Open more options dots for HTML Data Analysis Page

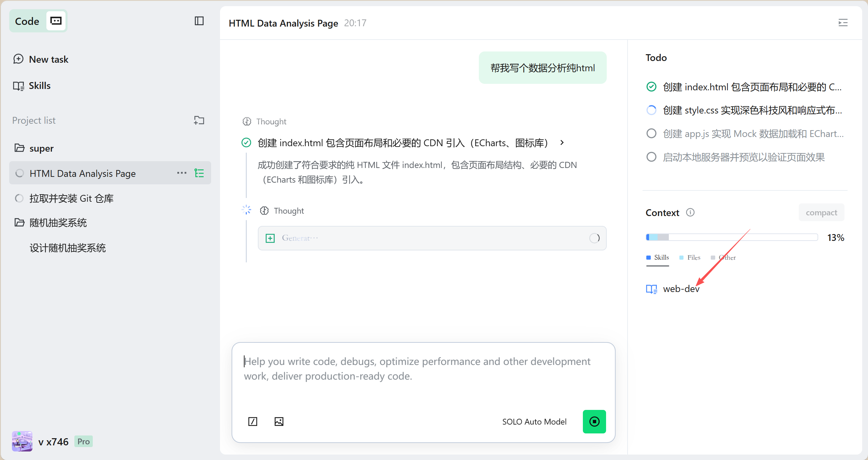[182, 173]
